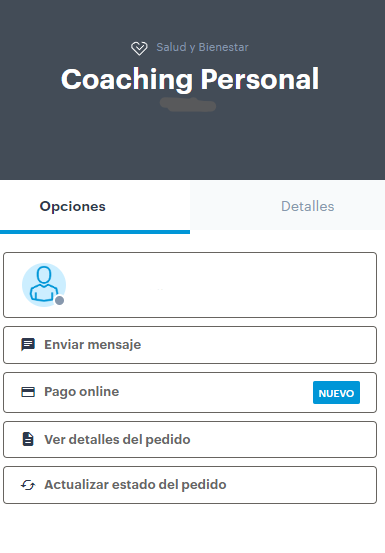Choose the Pago online option
385x553 pixels.
190,392
